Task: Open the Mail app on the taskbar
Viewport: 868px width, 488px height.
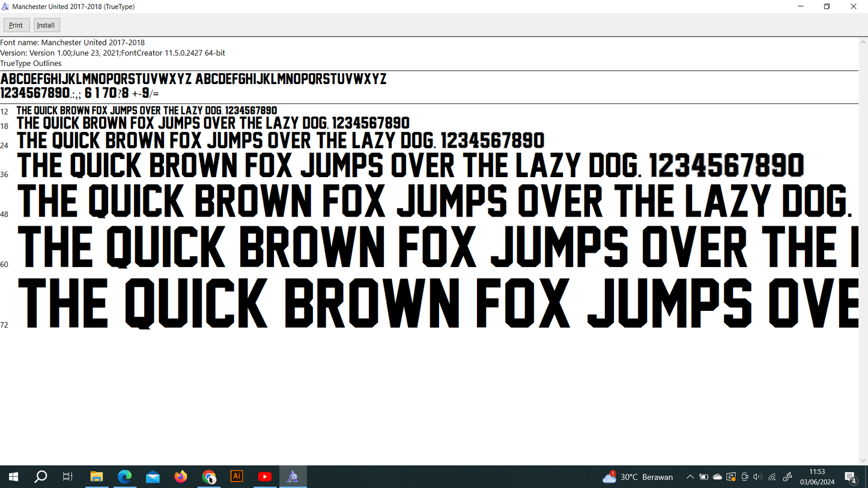Action: (153, 477)
